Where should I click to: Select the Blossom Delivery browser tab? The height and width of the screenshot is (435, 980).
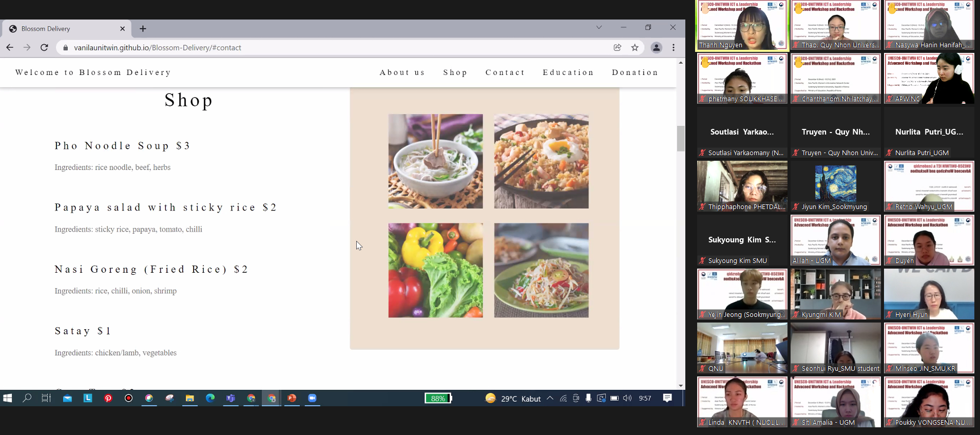tap(67, 29)
